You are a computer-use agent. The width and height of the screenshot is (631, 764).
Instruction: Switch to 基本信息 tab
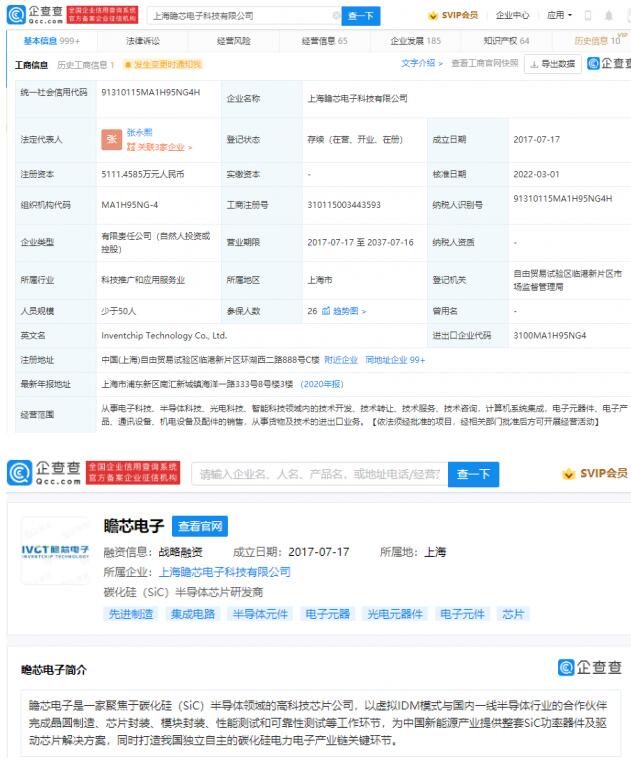[52, 41]
